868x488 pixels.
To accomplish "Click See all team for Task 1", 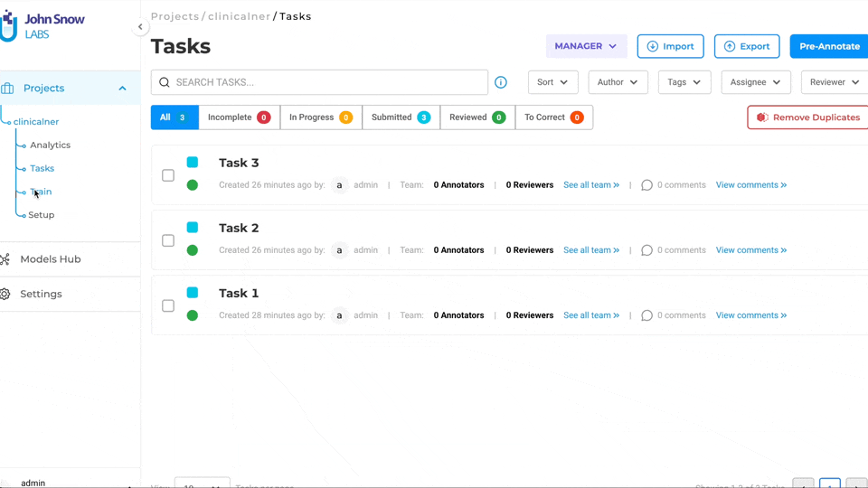I will (591, 315).
